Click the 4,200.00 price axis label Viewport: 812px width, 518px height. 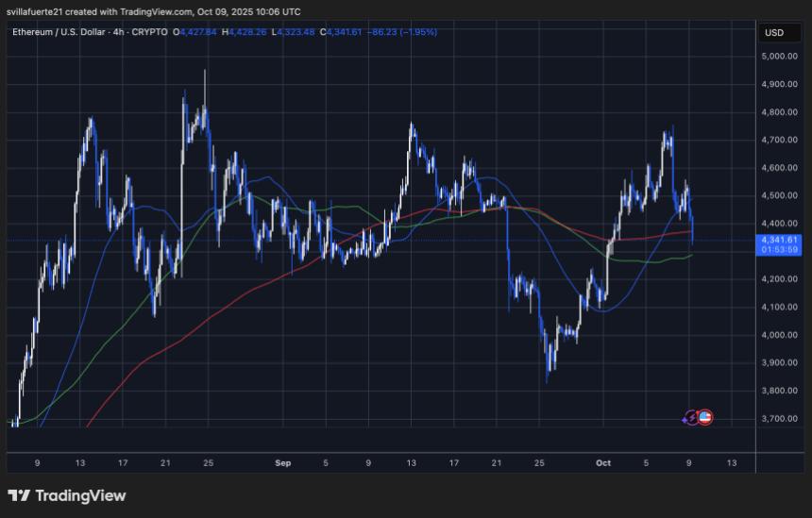780,279
